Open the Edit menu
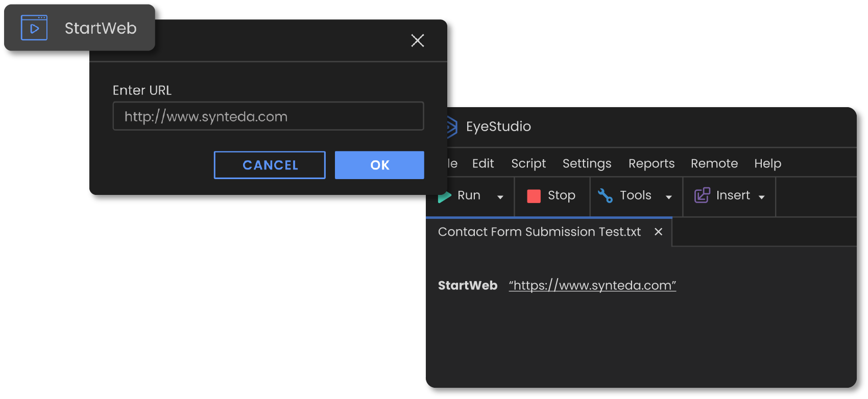Screen dimensions: 868x399 483,164
